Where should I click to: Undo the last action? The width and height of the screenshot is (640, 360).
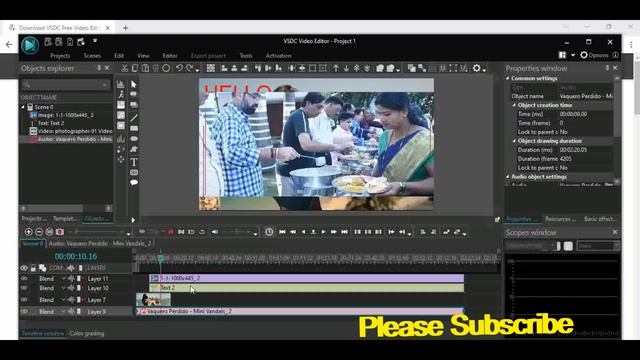[x=179, y=68]
